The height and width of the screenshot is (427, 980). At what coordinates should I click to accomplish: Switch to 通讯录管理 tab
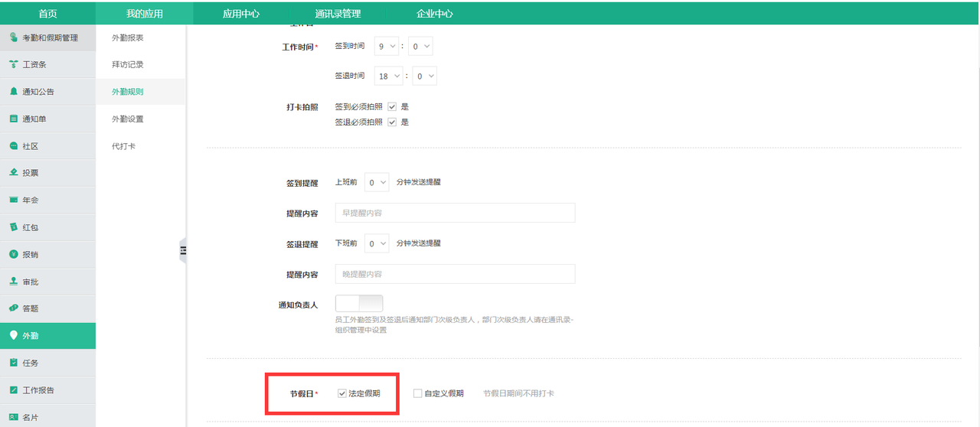[338, 14]
